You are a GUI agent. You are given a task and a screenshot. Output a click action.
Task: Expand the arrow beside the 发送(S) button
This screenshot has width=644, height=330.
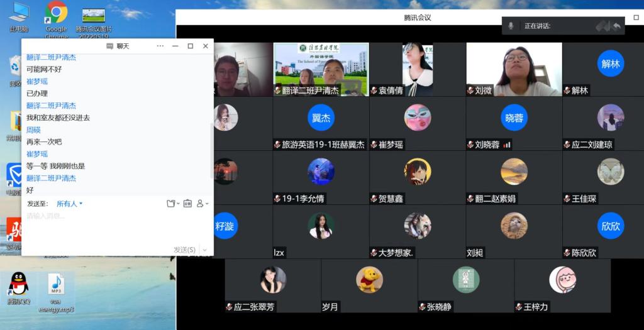tap(204, 250)
